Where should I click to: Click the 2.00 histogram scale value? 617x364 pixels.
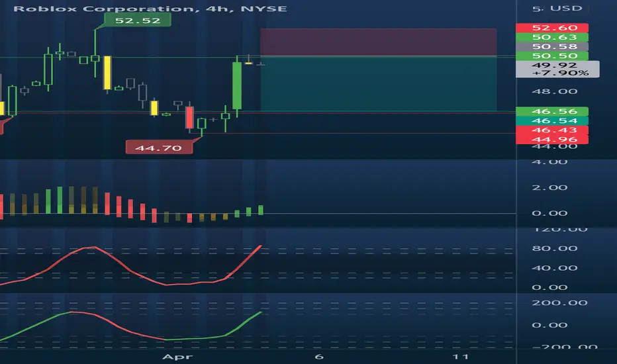[x=549, y=187]
